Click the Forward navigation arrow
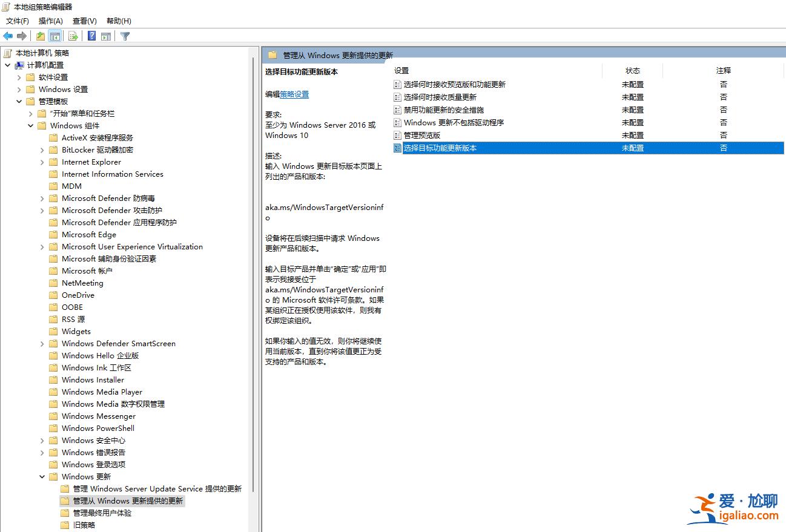Image resolution: width=786 pixels, height=532 pixels. coord(22,36)
